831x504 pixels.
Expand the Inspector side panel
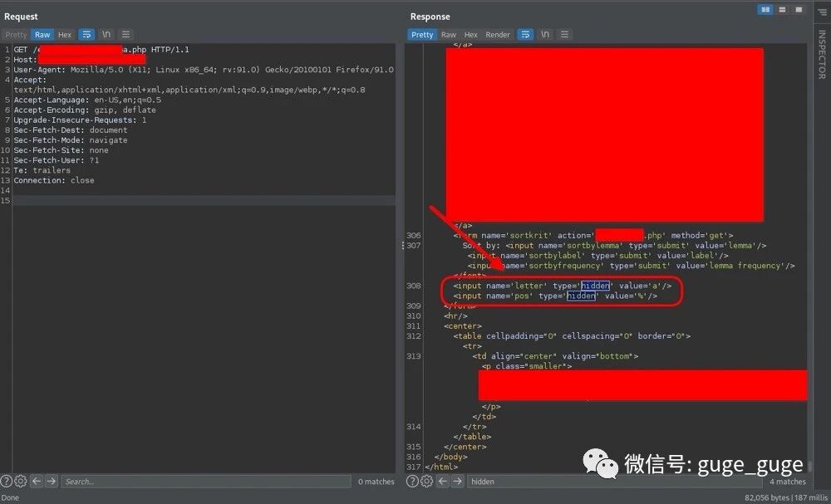822,55
